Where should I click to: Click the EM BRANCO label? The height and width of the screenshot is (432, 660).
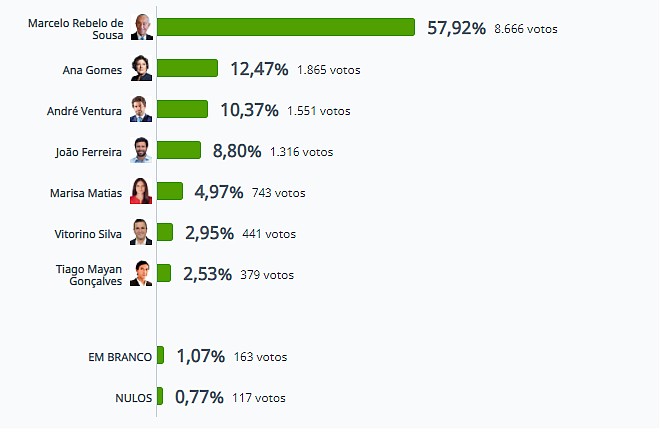click(x=121, y=356)
